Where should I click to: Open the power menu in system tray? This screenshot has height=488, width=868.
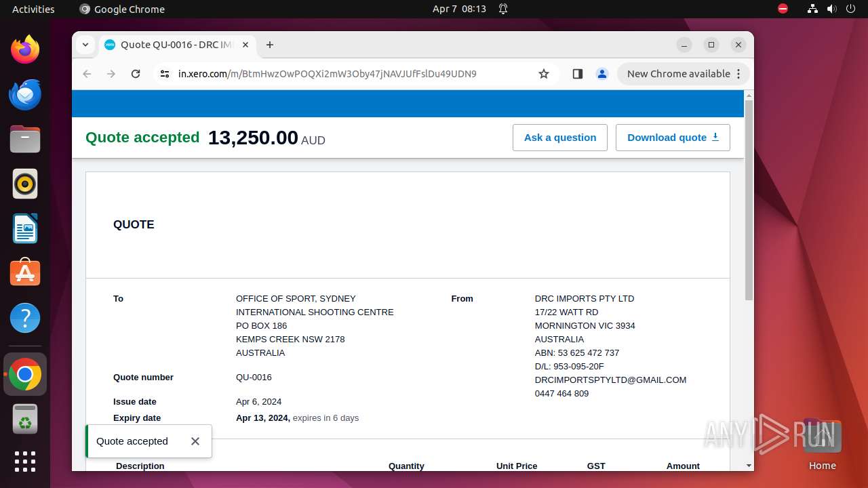(x=850, y=9)
